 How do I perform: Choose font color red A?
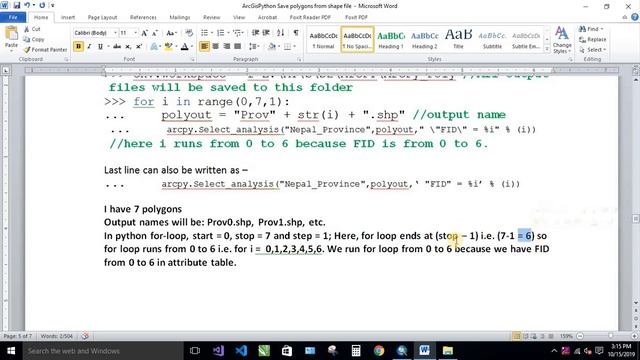184,47
